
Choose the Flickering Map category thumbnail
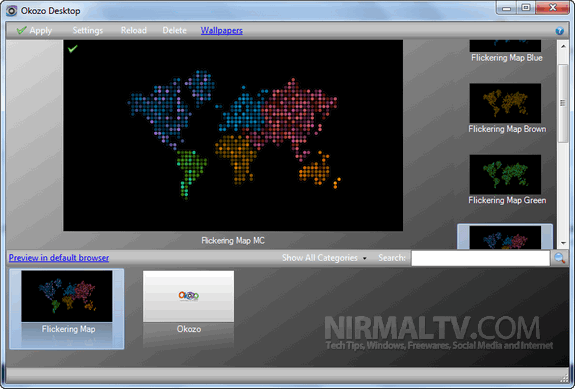pos(67,296)
